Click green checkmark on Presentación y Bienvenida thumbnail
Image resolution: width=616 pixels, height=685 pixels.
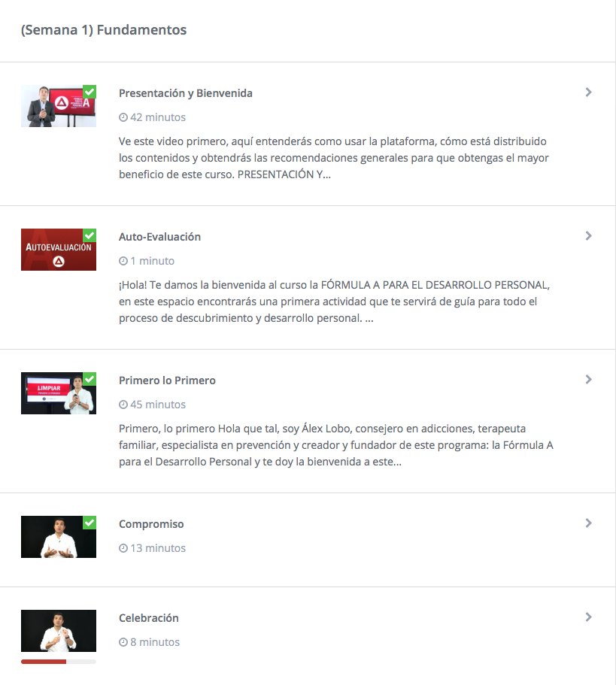(x=90, y=92)
